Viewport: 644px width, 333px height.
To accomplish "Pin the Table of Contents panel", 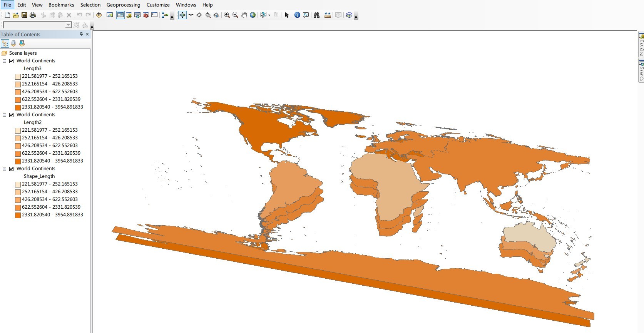I will pyautogui.click(x=81, y=34).
